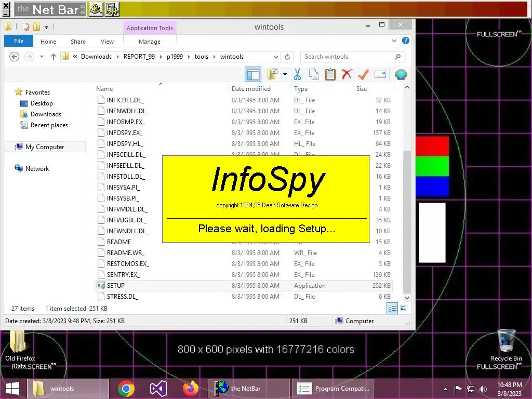
Task: Switch to Program Compatibility taskbar button
Action: tap(333, 389)
